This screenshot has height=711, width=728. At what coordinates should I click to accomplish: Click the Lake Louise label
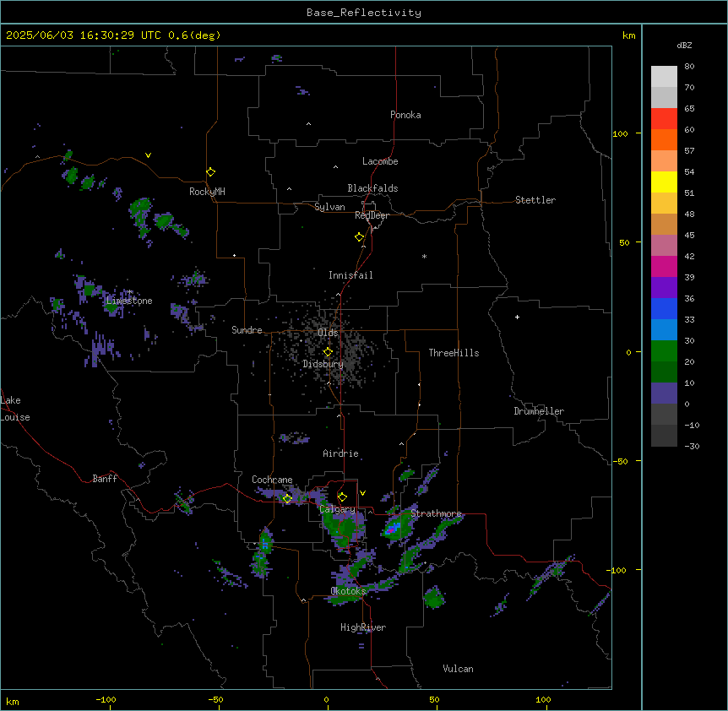[15, 409]
